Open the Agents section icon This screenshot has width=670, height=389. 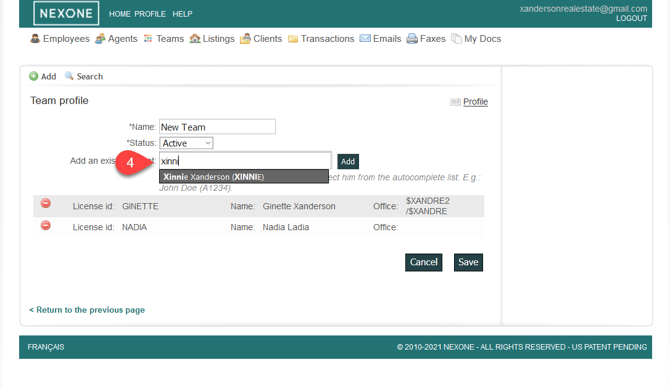click(100, 38)
